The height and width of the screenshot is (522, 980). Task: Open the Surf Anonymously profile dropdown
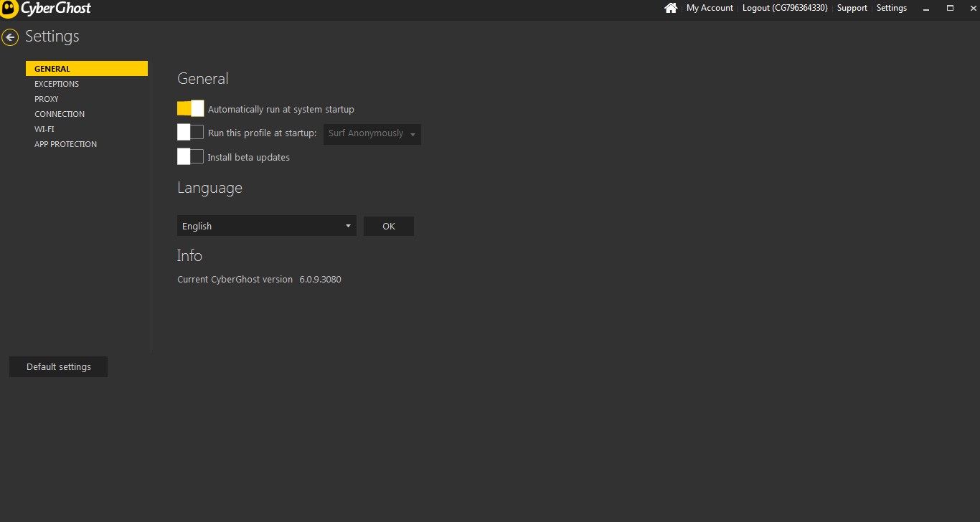coord(372,134)
